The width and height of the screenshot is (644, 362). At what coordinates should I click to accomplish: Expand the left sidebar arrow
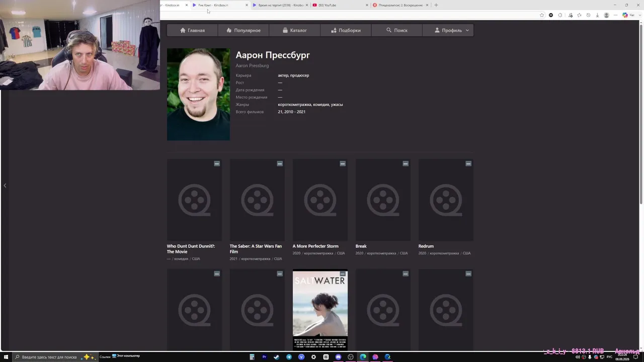(x=5, y=186)
